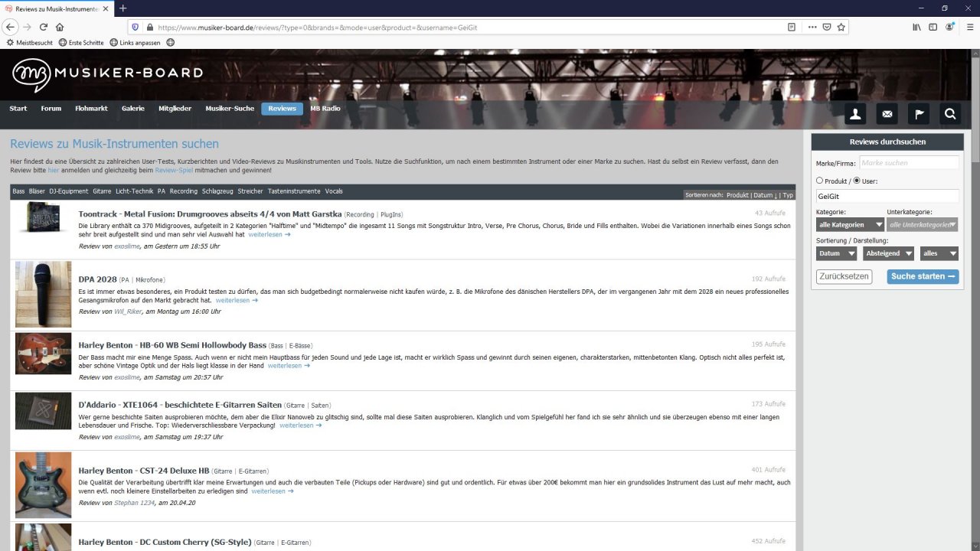
Task: Filter reviews by Licht-Technik category
Action: point(135,191)
